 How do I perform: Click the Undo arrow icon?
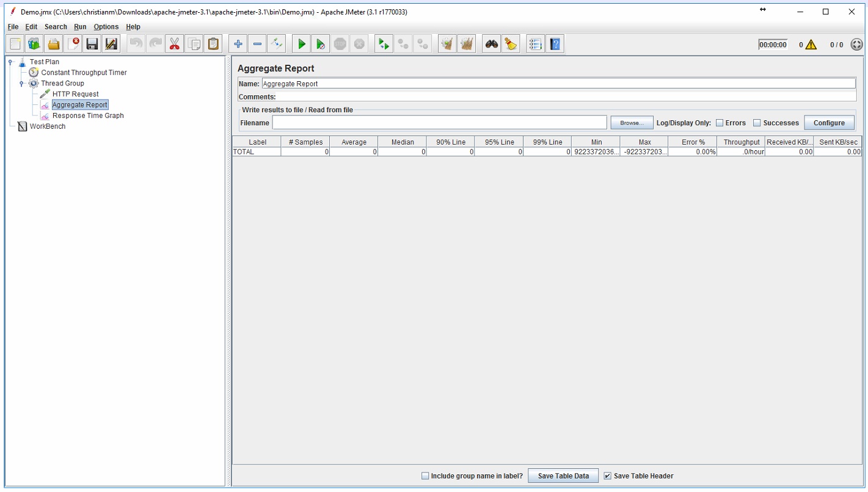(136, 44)
